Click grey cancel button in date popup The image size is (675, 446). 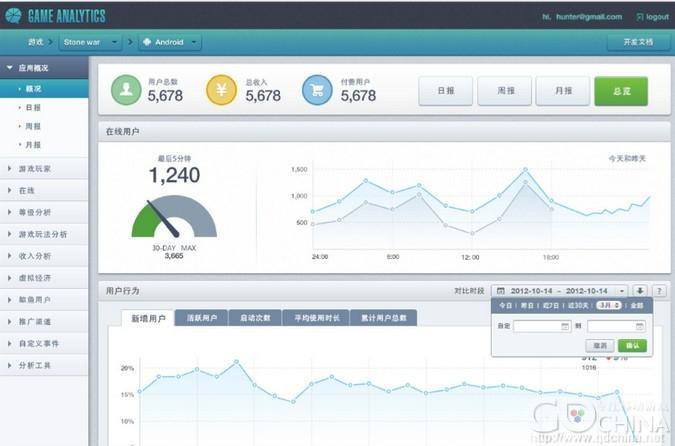click(x=600, y=345)
